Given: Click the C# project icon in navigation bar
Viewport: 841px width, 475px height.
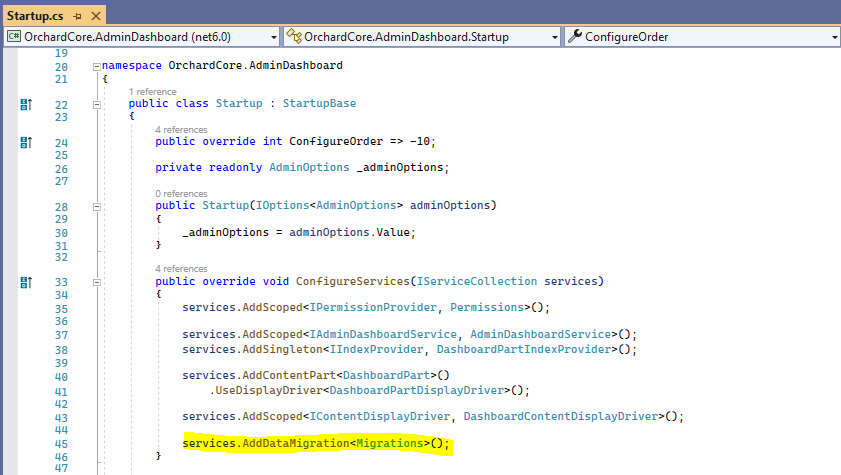Looking at the screenshot, I should click(14, 36).
